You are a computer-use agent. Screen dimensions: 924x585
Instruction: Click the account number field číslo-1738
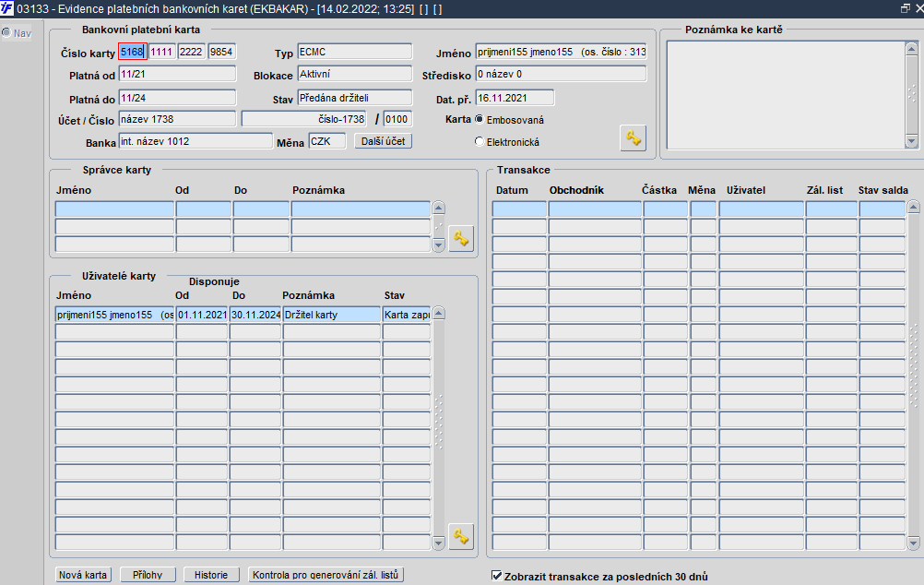coord(304,119)
